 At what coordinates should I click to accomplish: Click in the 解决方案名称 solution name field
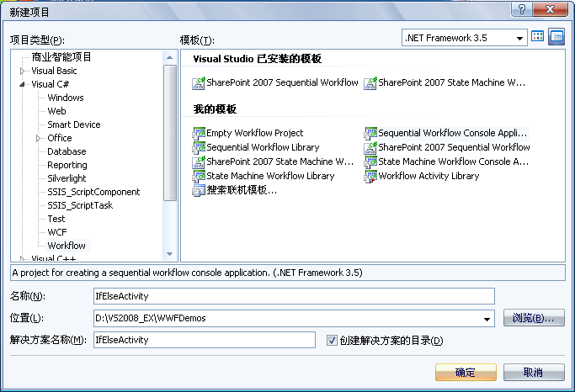[205, 340]
